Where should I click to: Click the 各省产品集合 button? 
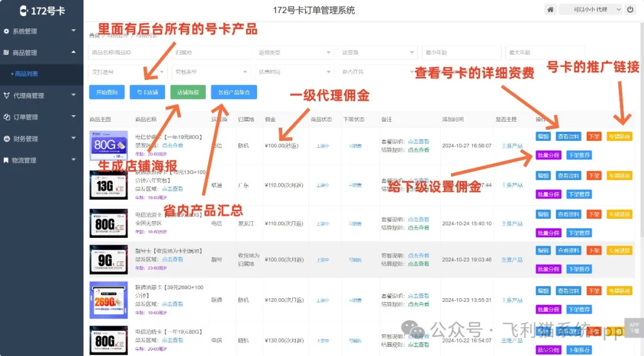click(234, 92)
